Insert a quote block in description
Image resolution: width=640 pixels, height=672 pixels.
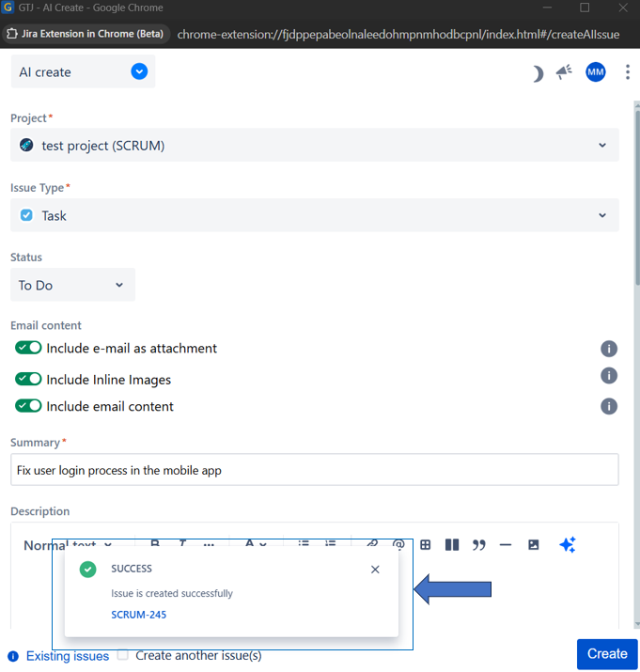tap(479, 545)
